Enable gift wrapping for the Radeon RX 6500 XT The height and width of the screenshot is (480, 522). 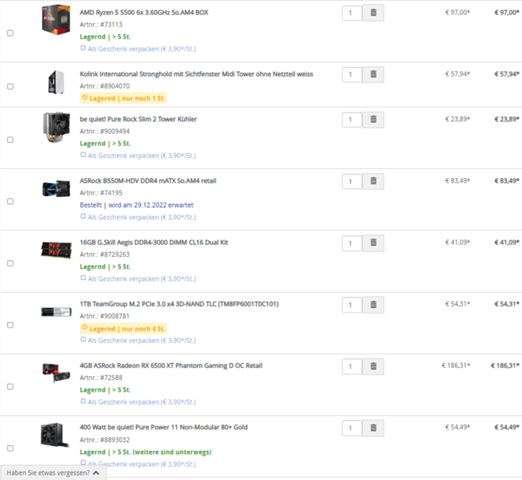pyautogui.click(x=83, y=401)
